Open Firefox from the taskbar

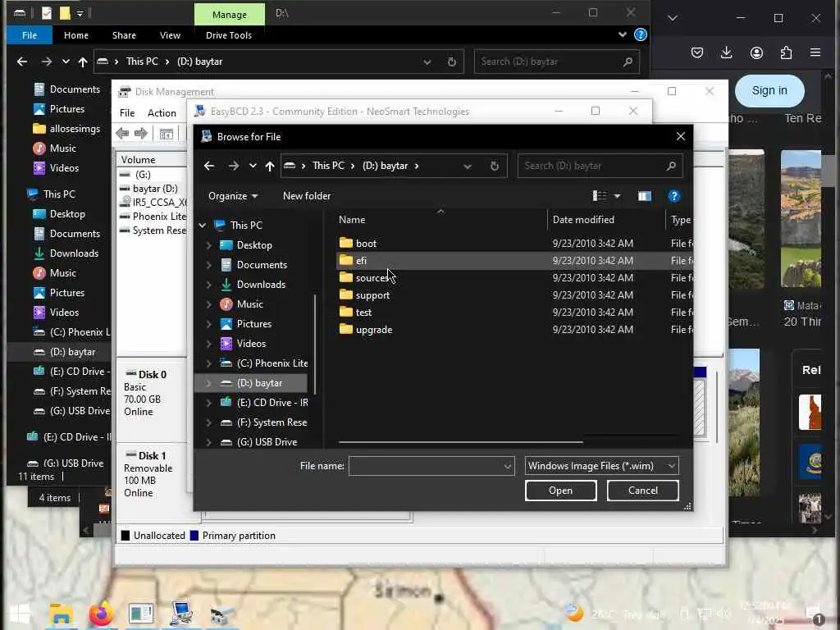101,614
